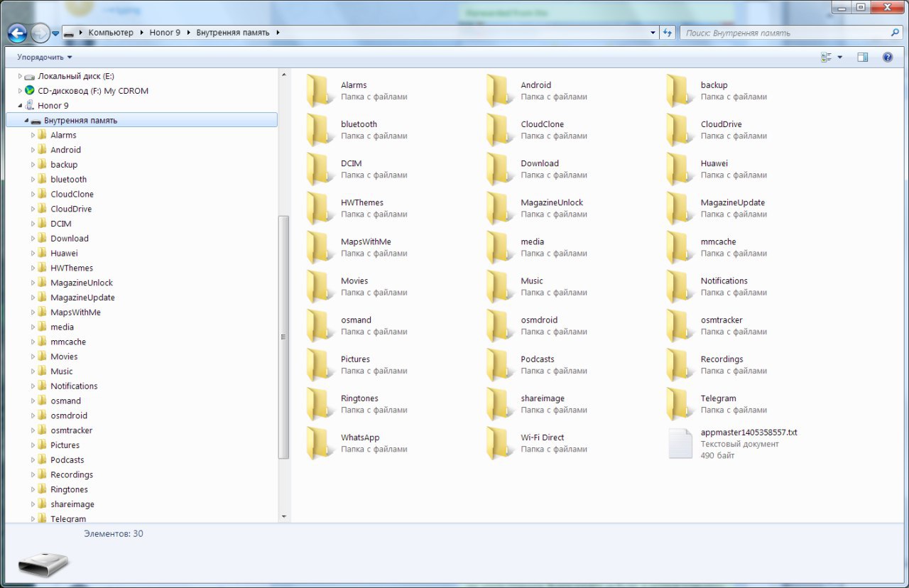Image resolution: width=909 pixels, height=588 pixels.
Task: Click Внутренняя память in the address breadcrumb
Action: click(x=233, y=33)
